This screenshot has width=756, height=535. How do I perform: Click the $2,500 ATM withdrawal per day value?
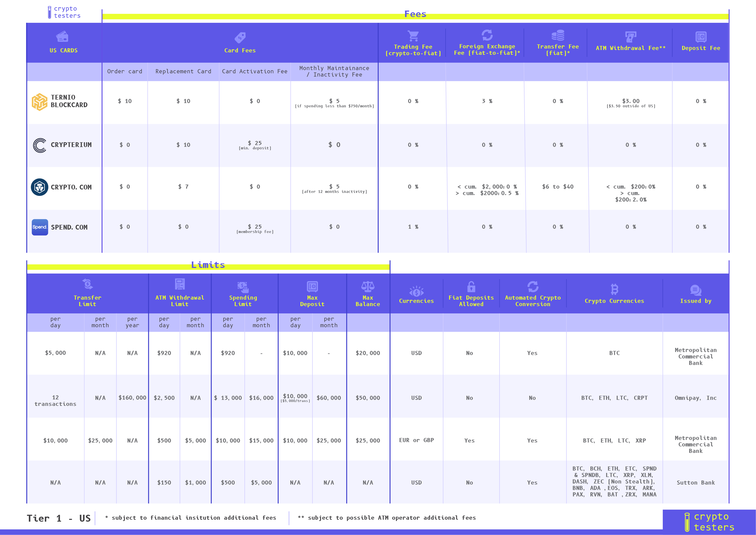click(x=164, y=398)
